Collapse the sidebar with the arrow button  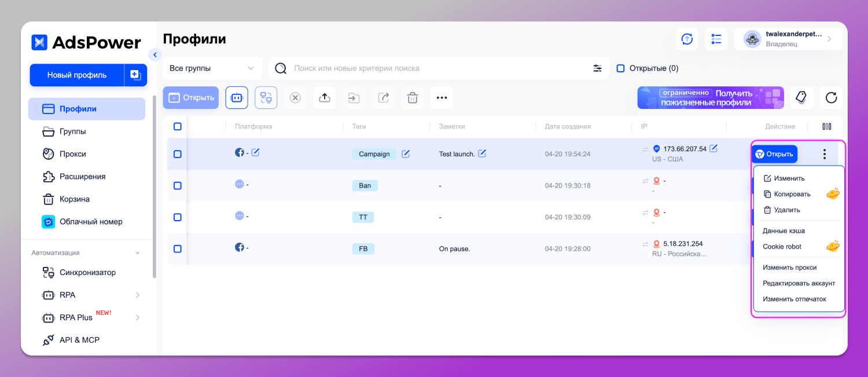155,54
